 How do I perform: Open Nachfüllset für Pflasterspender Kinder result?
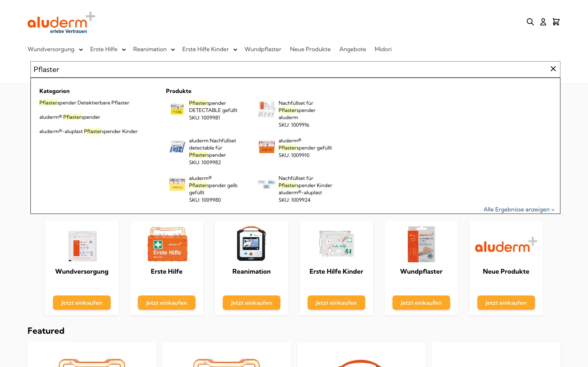point(305,185)
